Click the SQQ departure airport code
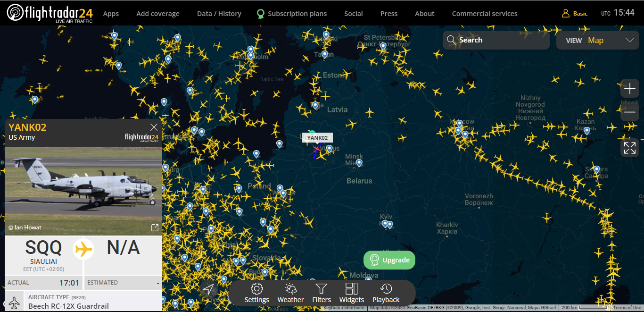 43,248
